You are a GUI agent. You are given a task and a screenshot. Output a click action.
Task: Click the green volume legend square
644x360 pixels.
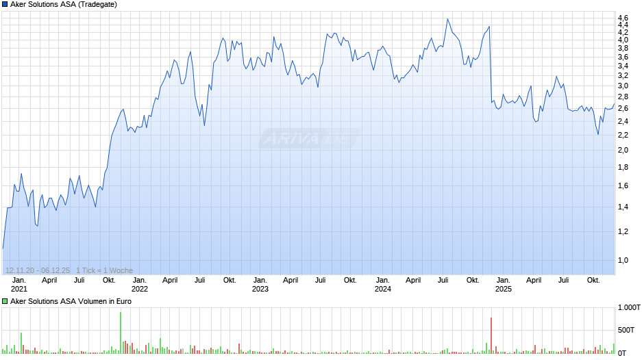pyautogui.click(x=5, y=301)
